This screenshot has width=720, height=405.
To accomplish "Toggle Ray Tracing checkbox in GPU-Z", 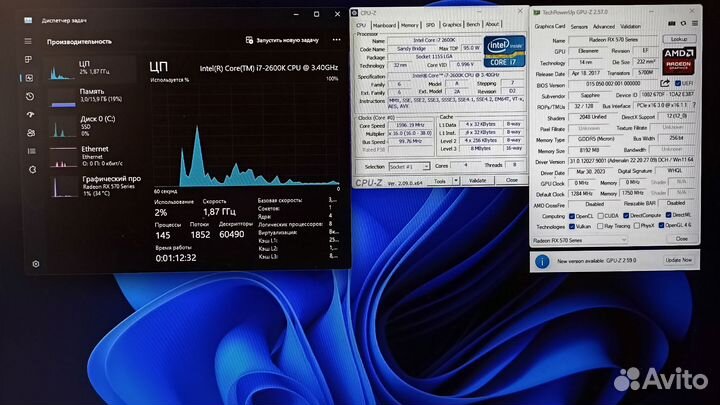I will pos(600,226).
